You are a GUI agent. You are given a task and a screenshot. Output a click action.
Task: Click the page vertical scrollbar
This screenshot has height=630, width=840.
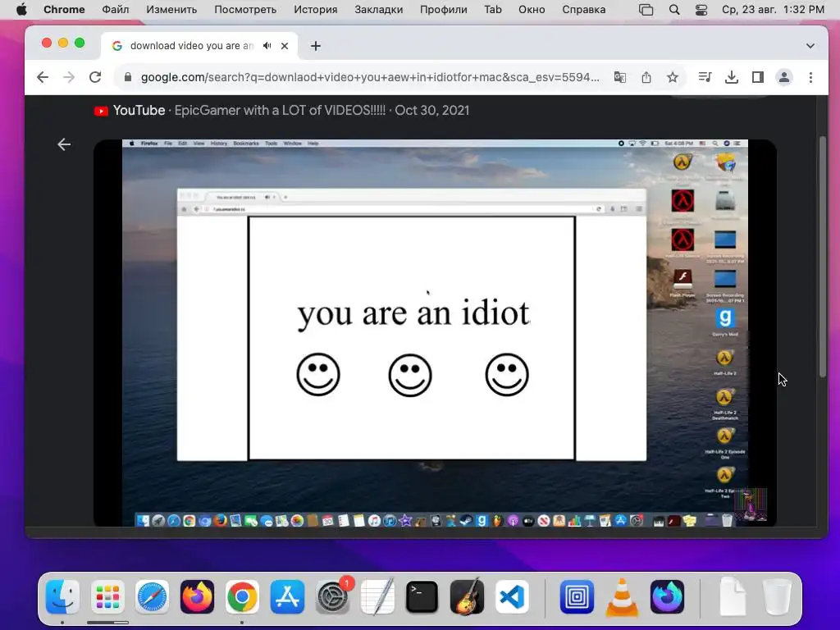823,257
